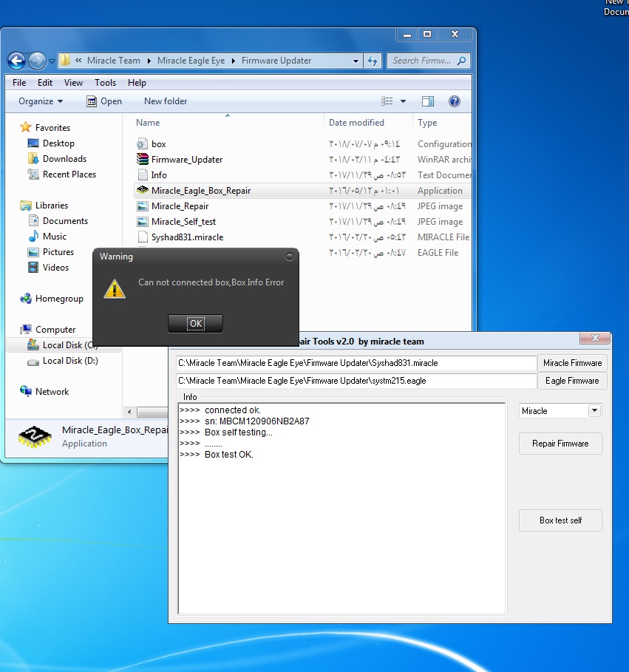
Task: Toggle the preview pane icon
Action: point(428,101)
